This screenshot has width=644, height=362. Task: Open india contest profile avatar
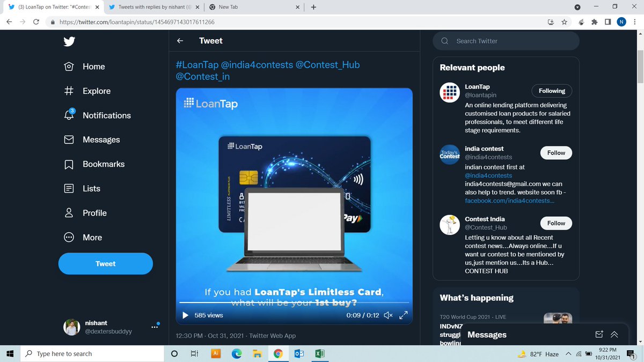(450, 154)
